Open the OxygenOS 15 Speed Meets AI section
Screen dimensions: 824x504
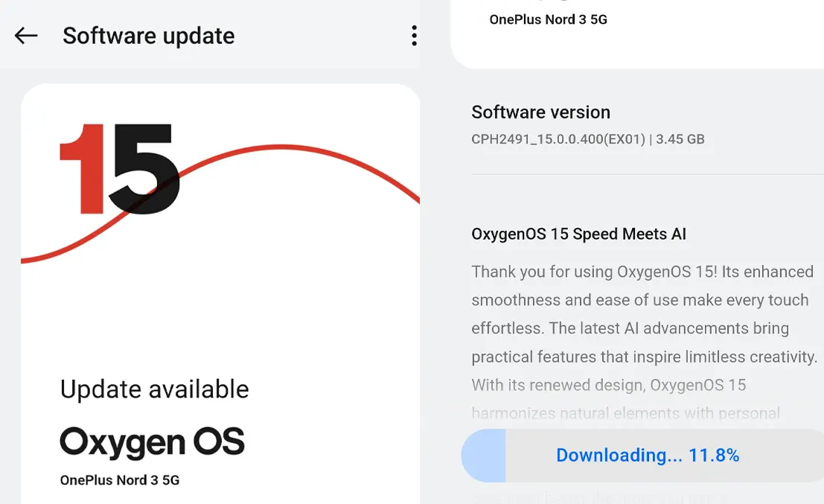coord(579,234)
